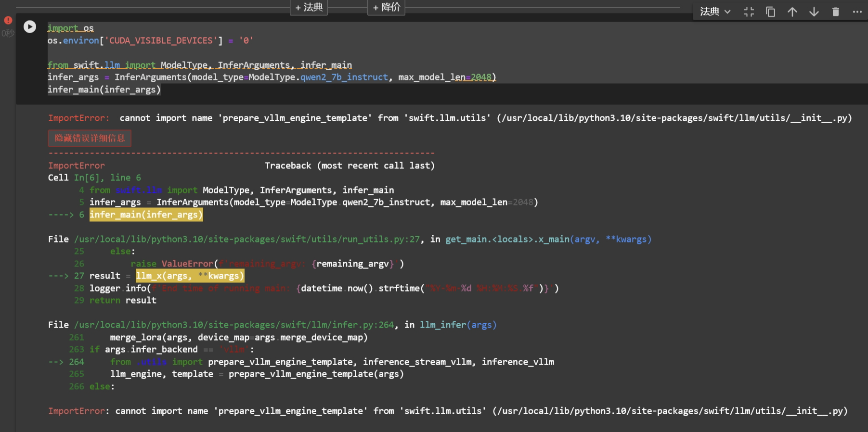This screenshot has height=432, width=868.
Task: Click 'Traceback (most recent call last)' text
Action: (x=350, y=165)
